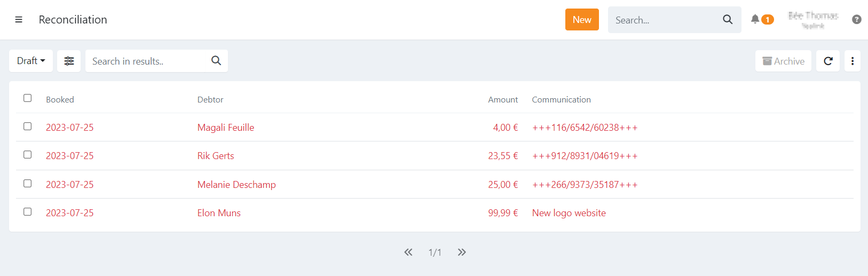Sort by the Amount column header
Image resolution: width=868 pixels, height=276 pixels.
point(502,100)
